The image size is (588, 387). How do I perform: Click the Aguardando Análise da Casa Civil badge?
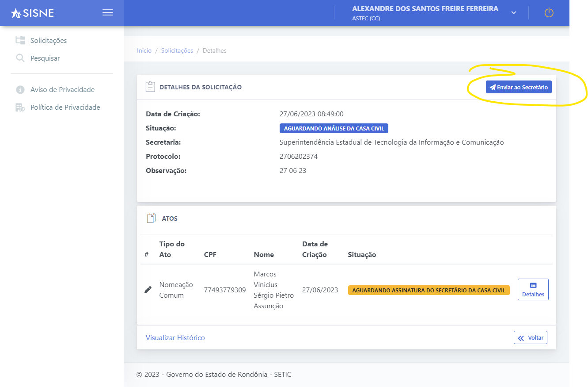pos(334,128)
